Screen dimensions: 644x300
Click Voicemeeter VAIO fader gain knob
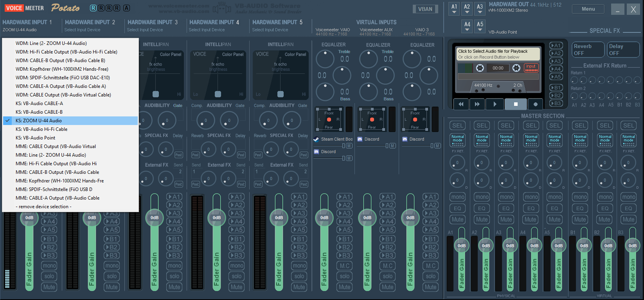click(x=324, y=218)
